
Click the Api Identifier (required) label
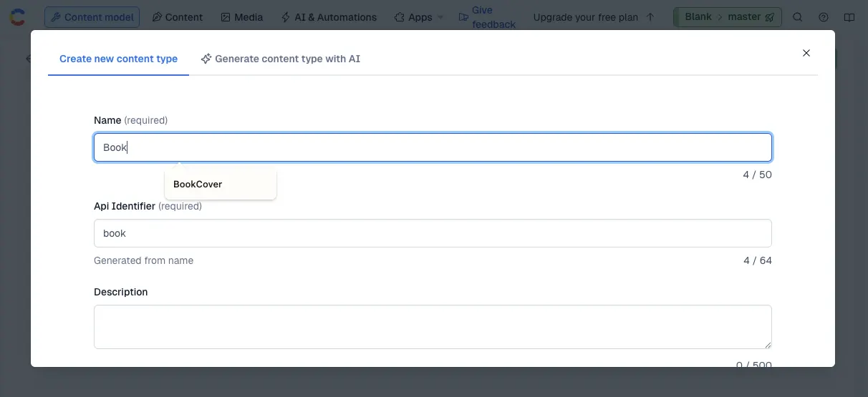[148, 206]
